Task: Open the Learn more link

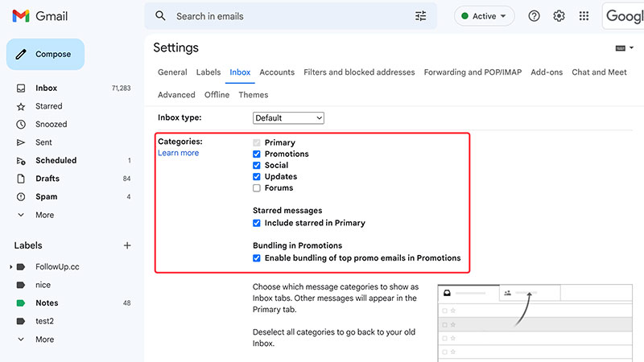Action: pyautogui.click(x=178, y=153)
